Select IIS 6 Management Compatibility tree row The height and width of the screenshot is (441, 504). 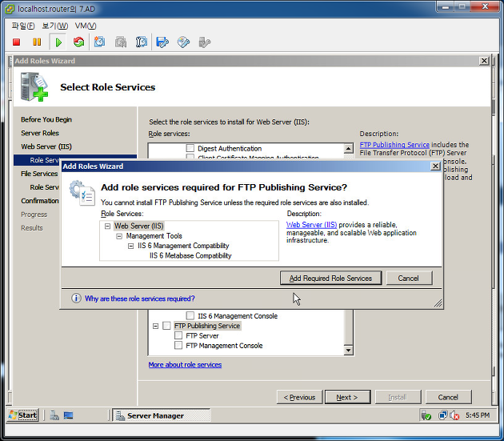pyautogui.click(x=183, y=246)
